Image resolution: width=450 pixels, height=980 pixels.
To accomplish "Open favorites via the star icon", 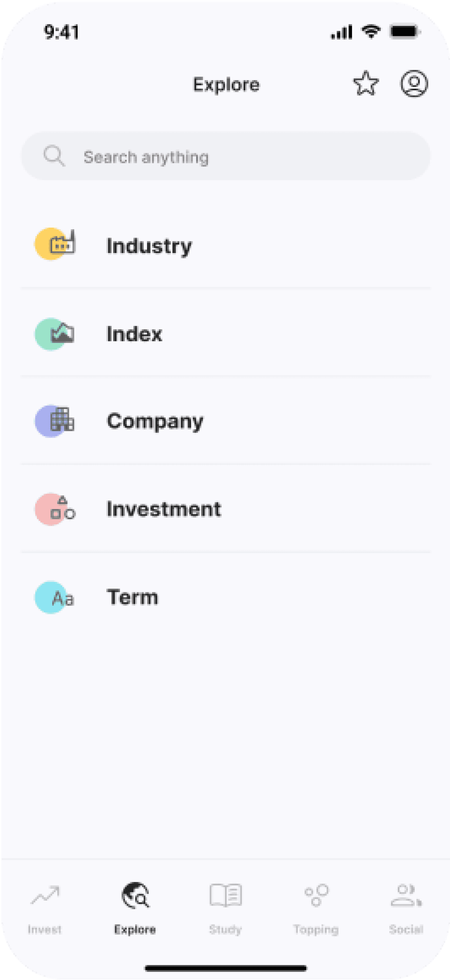I will pyautogui.click(x=366, y=83).
